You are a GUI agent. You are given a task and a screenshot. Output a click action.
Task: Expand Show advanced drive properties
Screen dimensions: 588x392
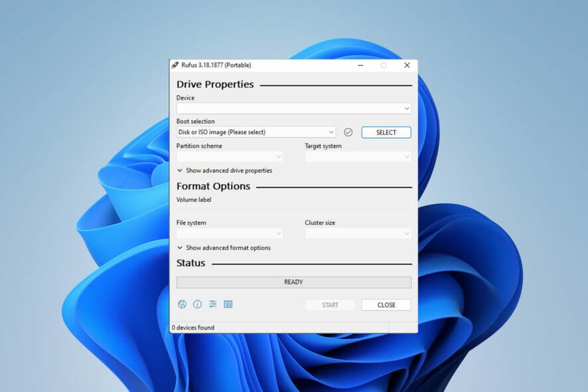224,171
